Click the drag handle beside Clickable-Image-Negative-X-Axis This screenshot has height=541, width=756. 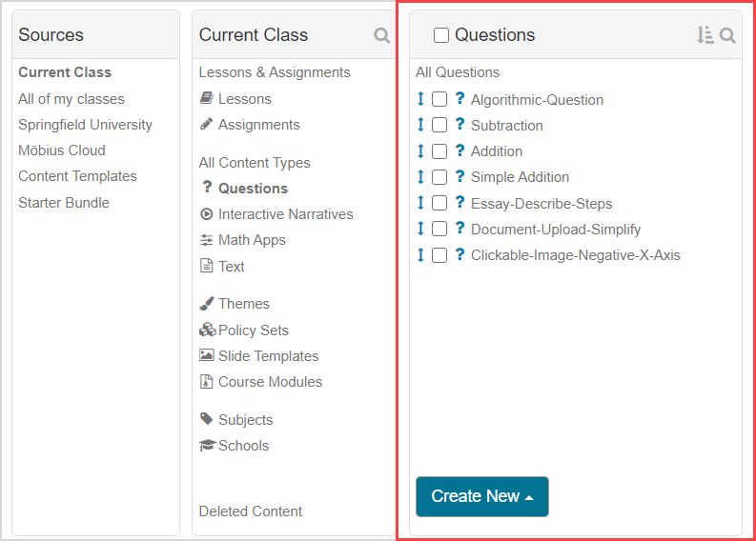tap(420, 254)
